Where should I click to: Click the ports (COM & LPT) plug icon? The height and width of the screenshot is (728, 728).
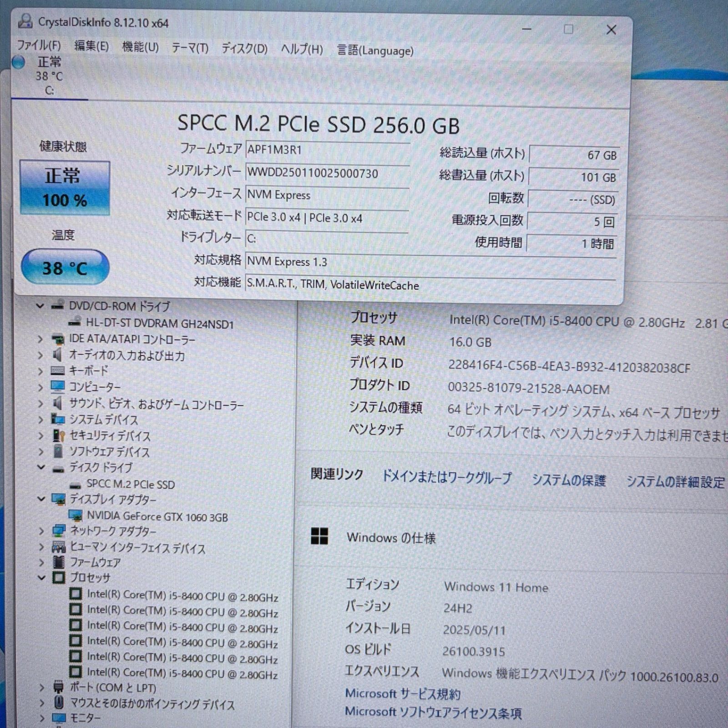[59, 687]
